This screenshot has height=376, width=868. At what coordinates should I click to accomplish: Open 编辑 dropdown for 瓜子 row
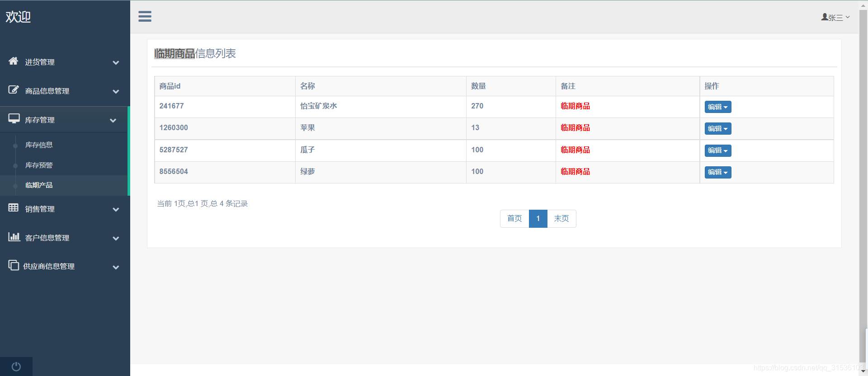point(718,150)
